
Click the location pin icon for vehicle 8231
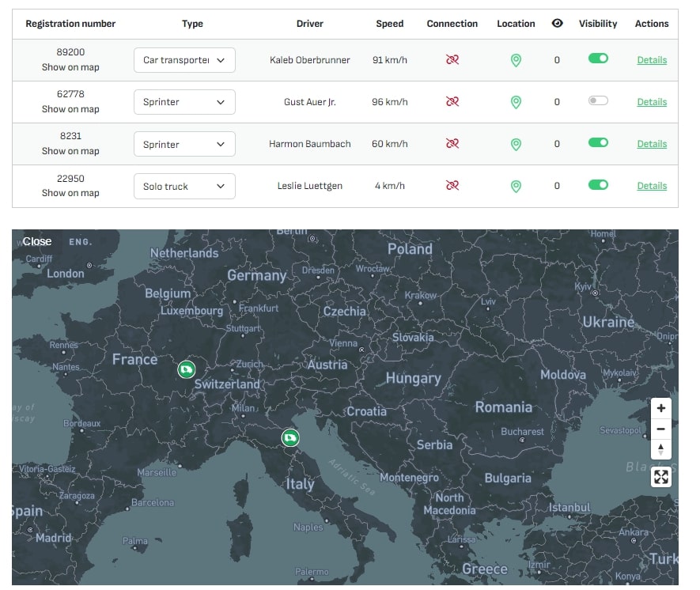coord(516,143)
